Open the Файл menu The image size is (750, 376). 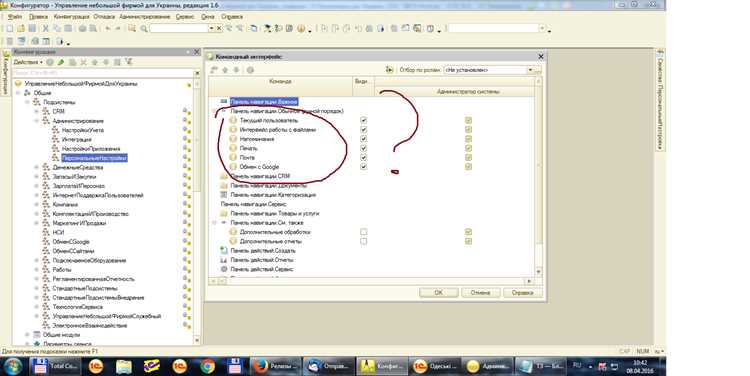15,17
